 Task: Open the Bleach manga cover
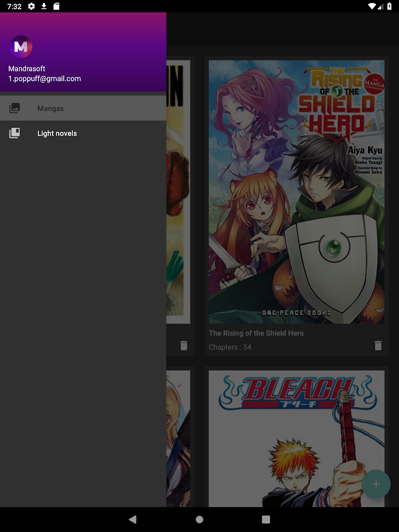pyautogui.click(x=297, y=439)
